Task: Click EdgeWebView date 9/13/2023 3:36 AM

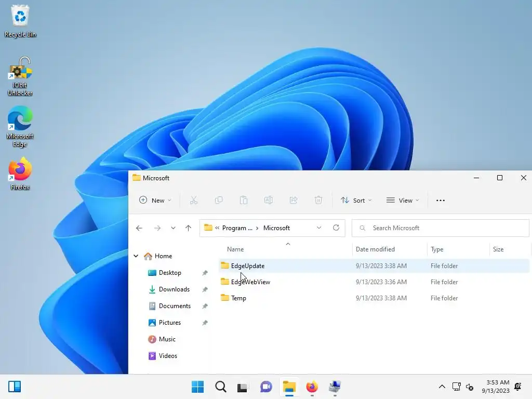Action: click(381, 282)
